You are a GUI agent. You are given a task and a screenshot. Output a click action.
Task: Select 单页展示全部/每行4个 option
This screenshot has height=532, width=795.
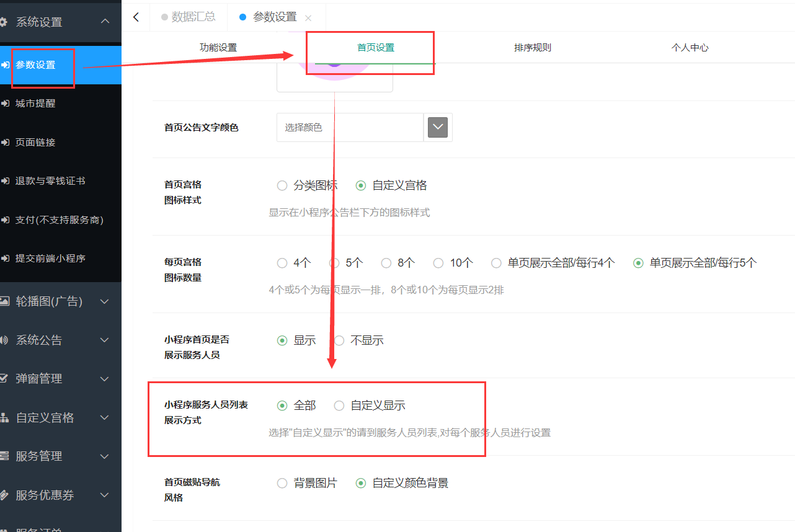point(496,263)
